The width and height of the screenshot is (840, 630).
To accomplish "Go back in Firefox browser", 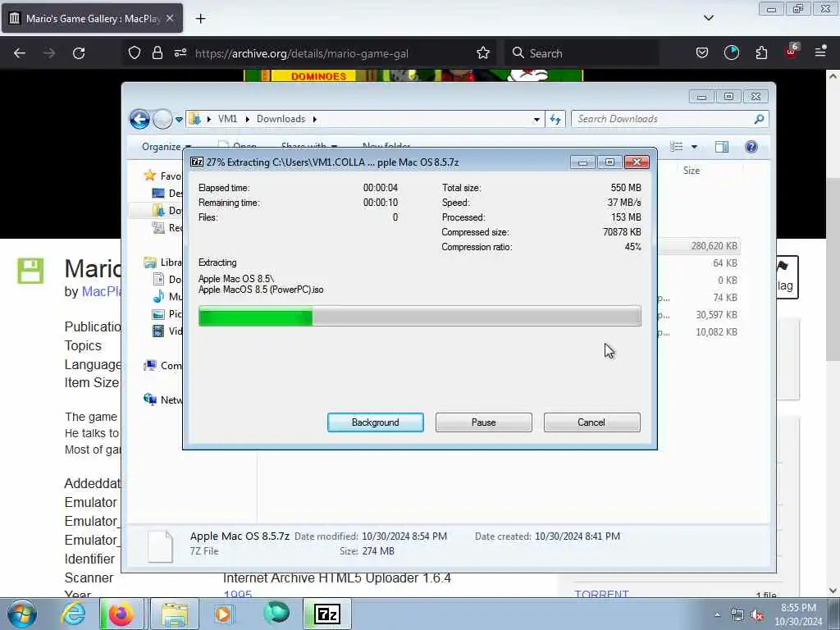I will coord(20,53).
